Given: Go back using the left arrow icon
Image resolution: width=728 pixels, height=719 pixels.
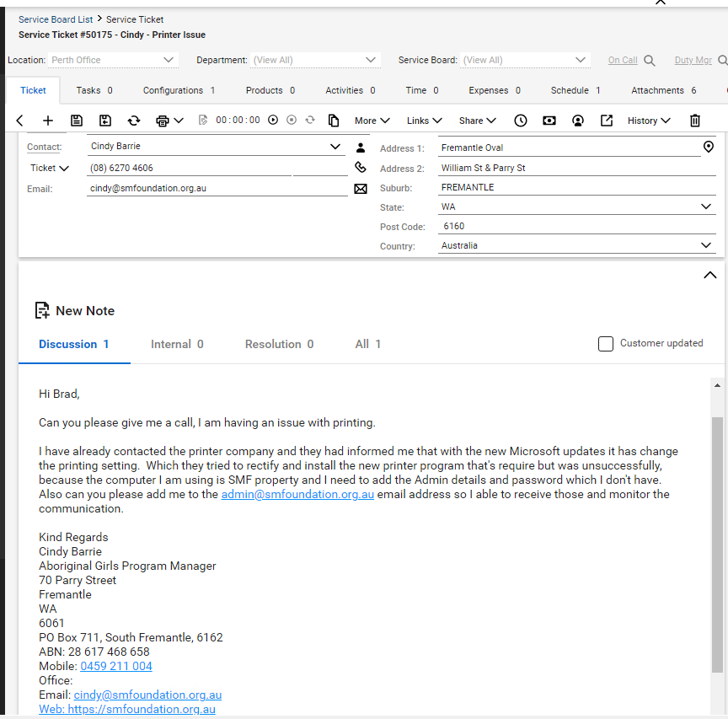Looking at the screenshot, I should pyautogui.click(x=19, y=121).
